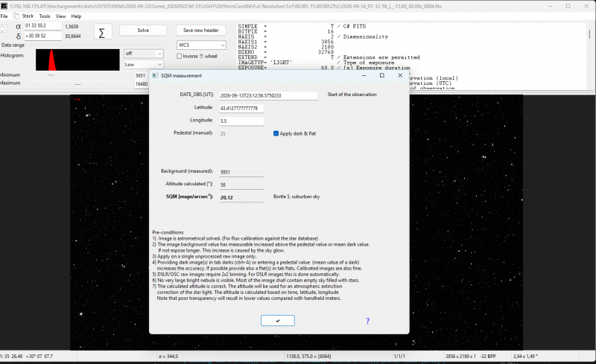Screen dimensions: 596x364
Task: Minimize the main ASTAP window
Action: pyautogui.click(x=550, y=6)
